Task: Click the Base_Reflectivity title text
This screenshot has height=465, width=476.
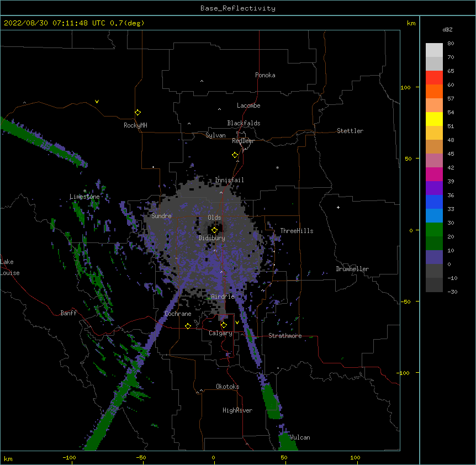Action: pyautogui.click(x=238, y=8)
